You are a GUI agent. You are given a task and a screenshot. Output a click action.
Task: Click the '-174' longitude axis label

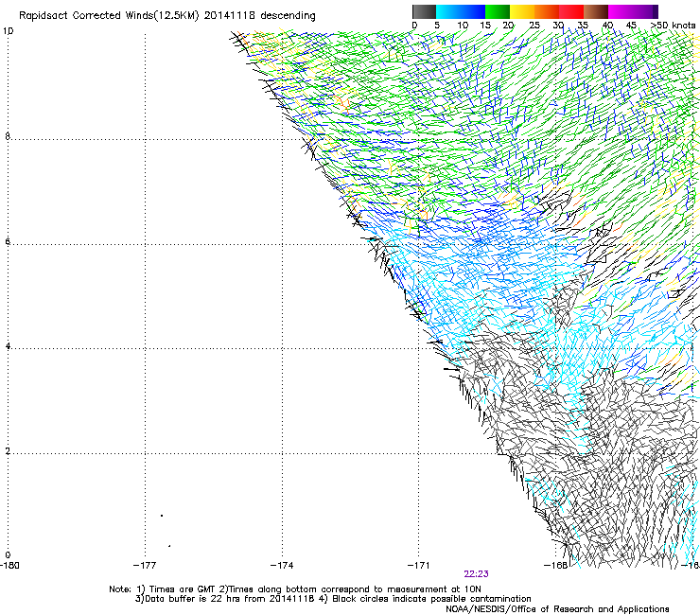pos(282,566)
